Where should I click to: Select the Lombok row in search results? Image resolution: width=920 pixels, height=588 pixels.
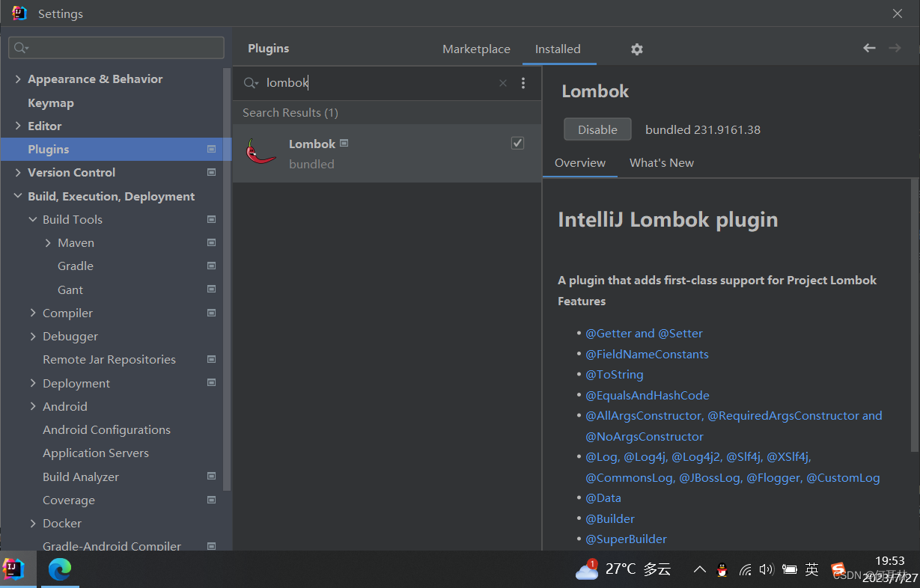coord(387,153)
